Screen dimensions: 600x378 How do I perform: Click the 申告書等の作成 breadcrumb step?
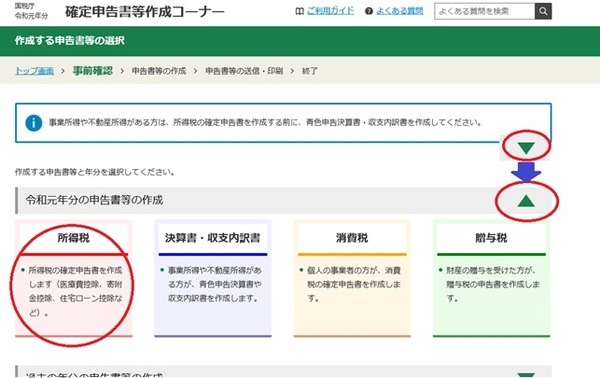(x=159, y=71)
